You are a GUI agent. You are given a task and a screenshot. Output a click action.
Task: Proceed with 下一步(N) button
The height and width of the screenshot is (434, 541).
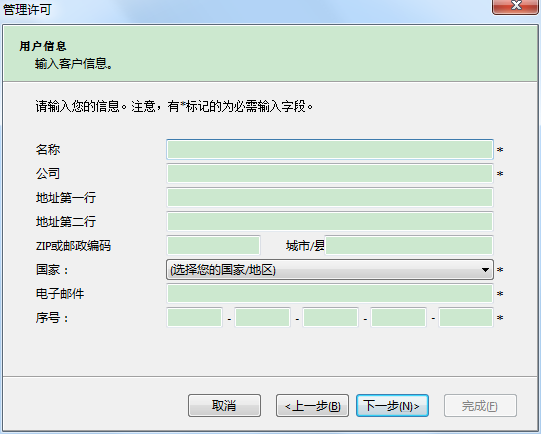tap(392, 406)
